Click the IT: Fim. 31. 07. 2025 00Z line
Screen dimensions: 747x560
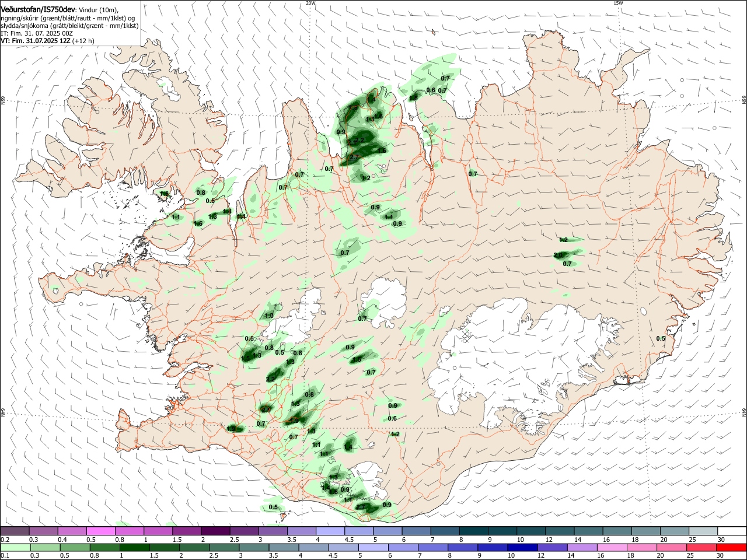click(x=37, y=33)
